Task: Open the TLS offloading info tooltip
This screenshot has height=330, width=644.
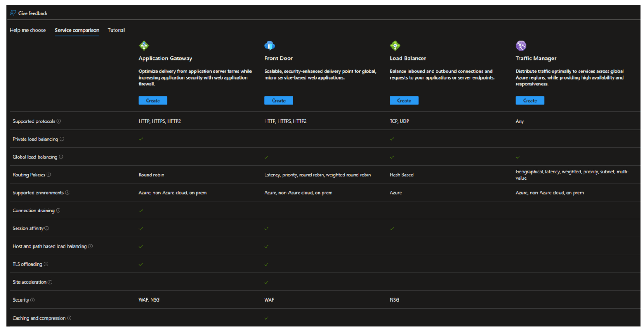Action: [47, 264]
